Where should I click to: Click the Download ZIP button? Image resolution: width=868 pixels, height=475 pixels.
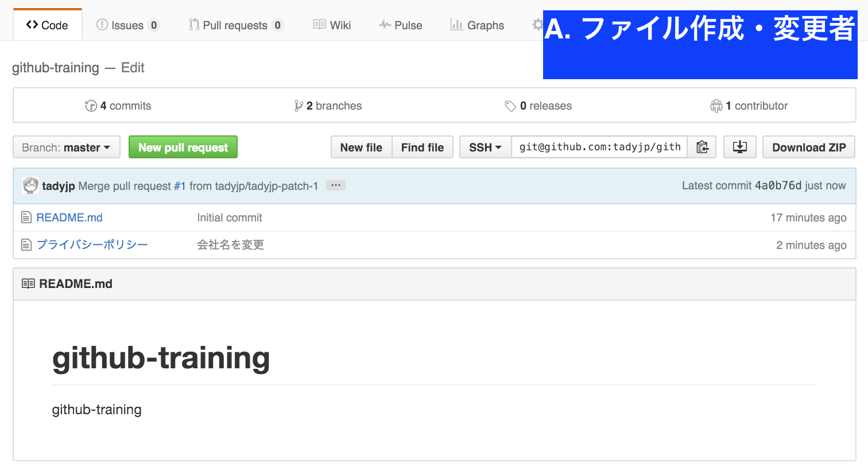pyautogui.click(x=809, y=147)
